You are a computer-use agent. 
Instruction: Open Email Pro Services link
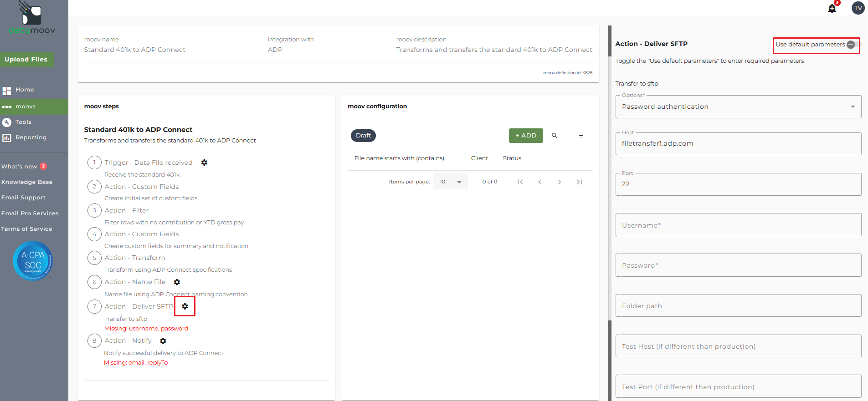pos(30,213)
